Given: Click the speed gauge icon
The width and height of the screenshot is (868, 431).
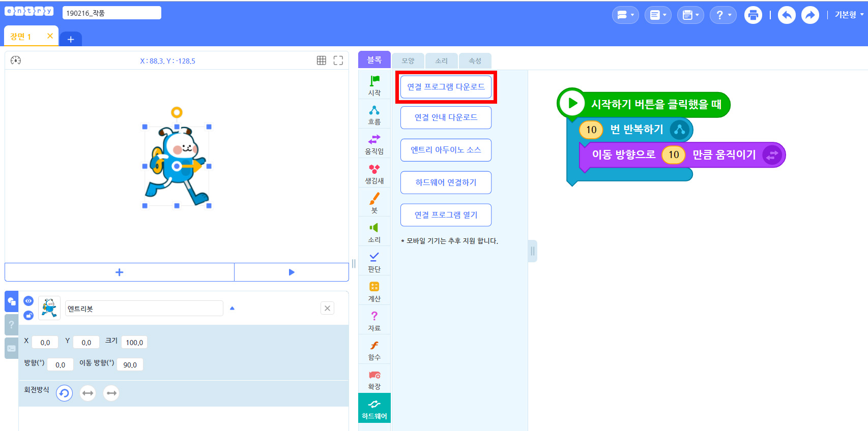Looking at the screenshot, I should click(16, 60).
